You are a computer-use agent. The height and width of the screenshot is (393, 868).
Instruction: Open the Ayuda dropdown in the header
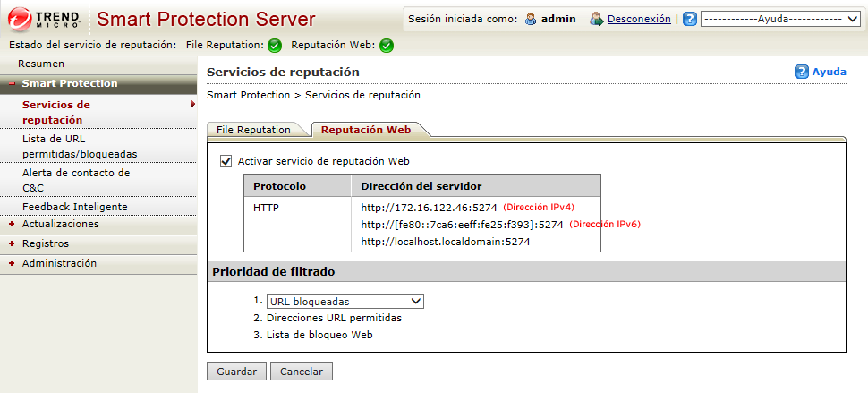tap(780, 19)
